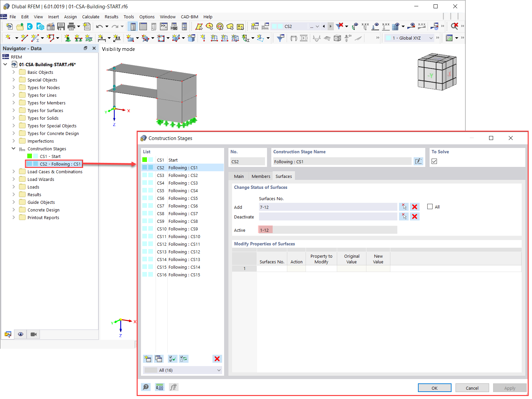Click the blue color swatch of CS2 in list
Viewport: 532px width, 399px height.
click(x=145, y=167)
